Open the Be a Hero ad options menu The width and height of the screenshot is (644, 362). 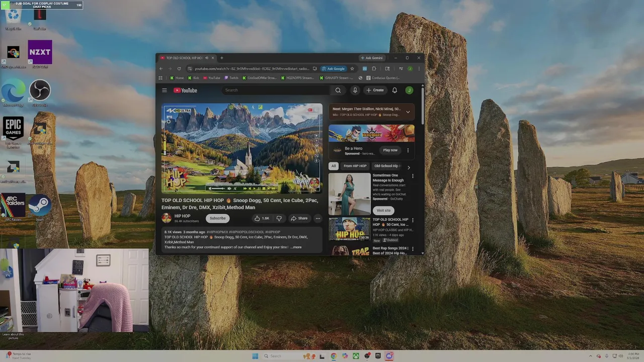(408, 150)
